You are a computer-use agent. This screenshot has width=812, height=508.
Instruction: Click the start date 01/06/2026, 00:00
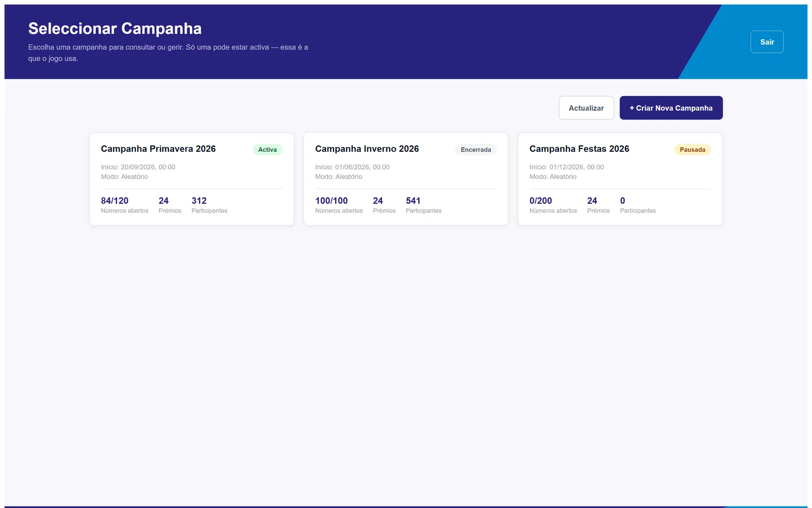362,167
